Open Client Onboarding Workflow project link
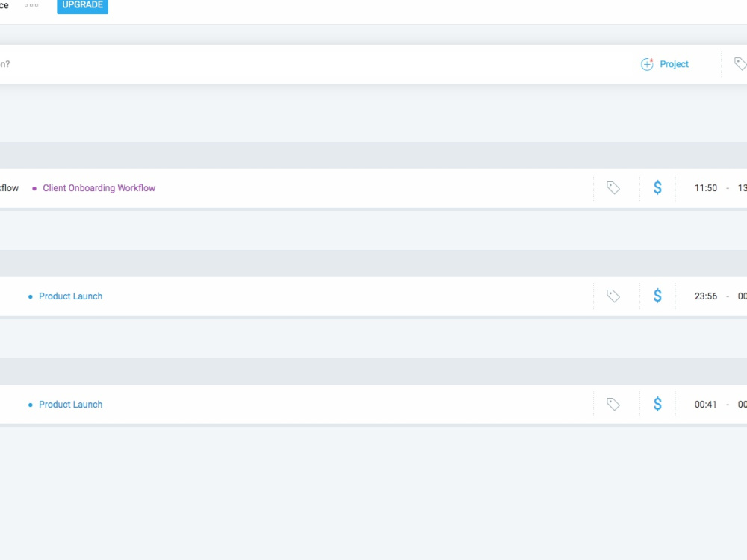 [x=99, y=188]
